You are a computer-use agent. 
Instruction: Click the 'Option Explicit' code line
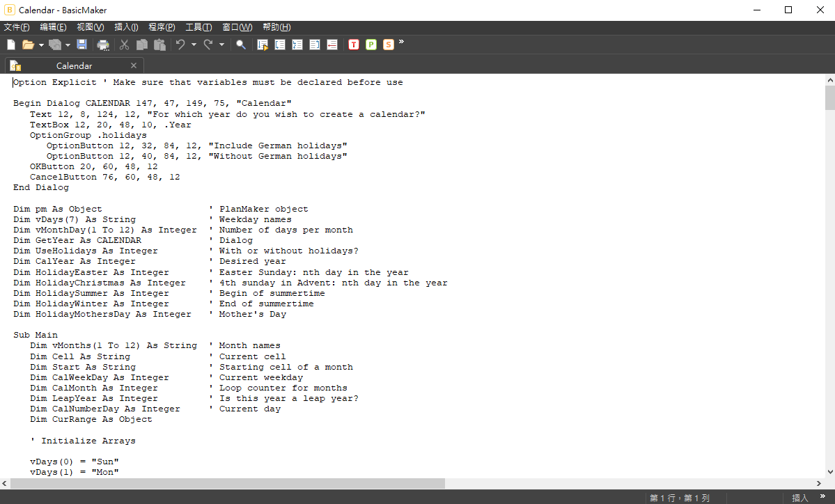click(208, 83)
